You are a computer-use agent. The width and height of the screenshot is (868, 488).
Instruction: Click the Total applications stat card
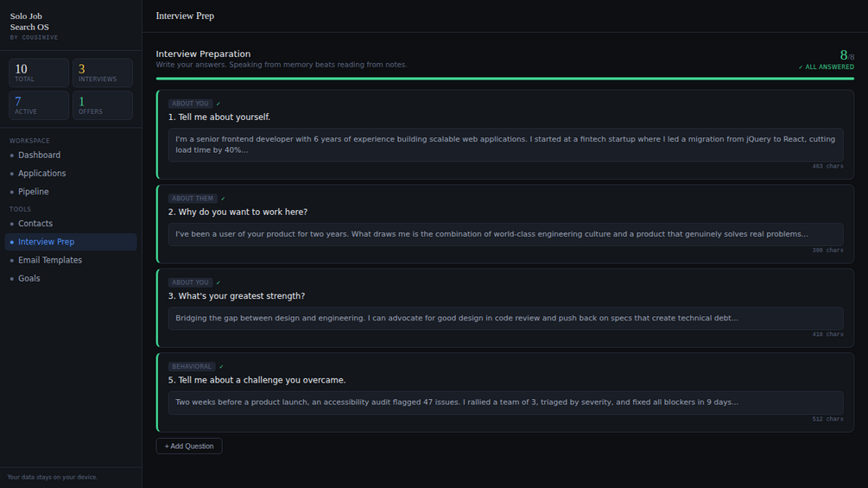39,73
